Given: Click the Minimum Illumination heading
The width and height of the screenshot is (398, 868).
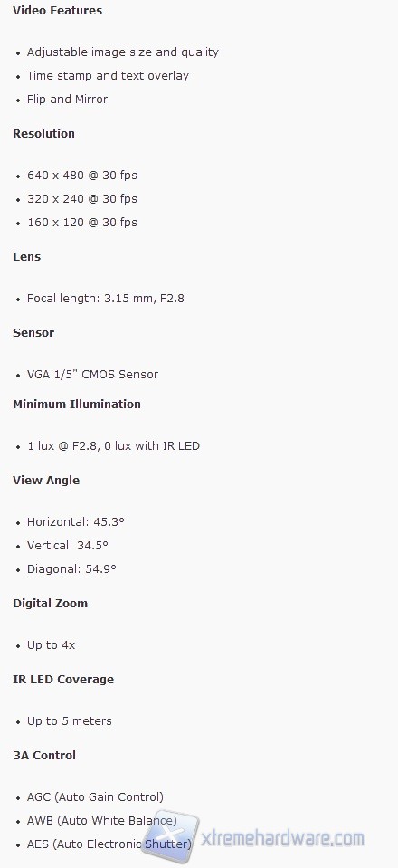Looking at the screenshot, I should 77,404.
